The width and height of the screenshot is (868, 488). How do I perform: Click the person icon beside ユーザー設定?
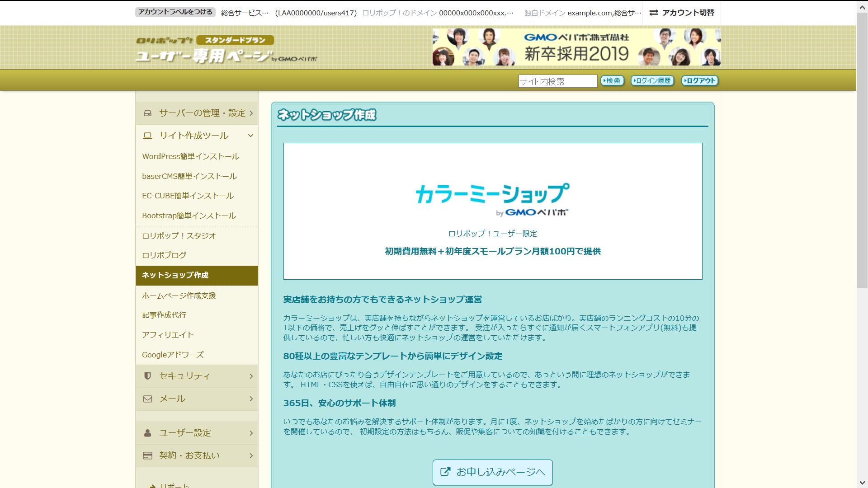pos(147,433)
